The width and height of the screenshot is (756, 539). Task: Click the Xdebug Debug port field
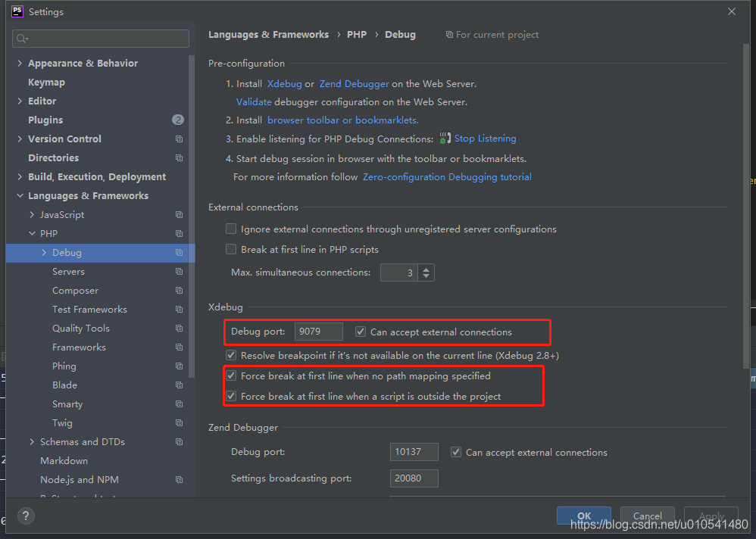pos(319,332)
